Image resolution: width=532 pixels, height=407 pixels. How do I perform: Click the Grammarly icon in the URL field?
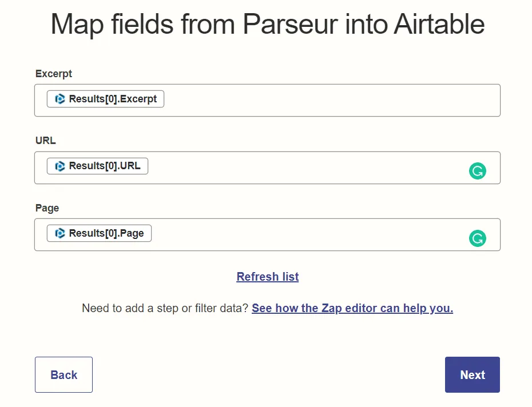[x=478, y=170]
